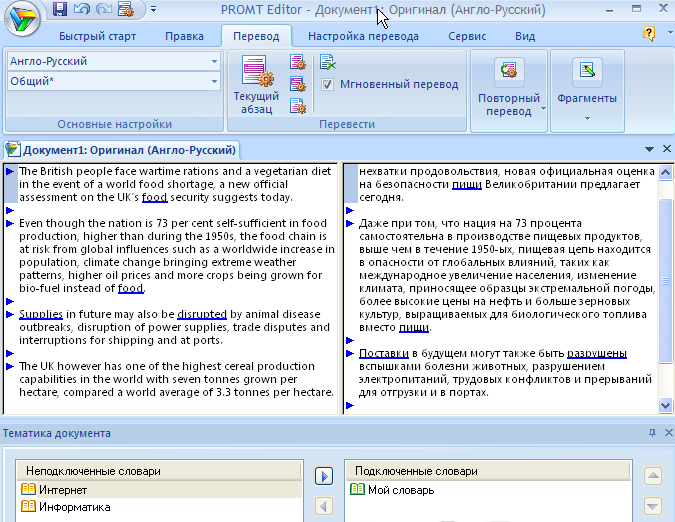
Task: Expand Повторный перевод dropdown arrow
Action: tap(543, 109)
